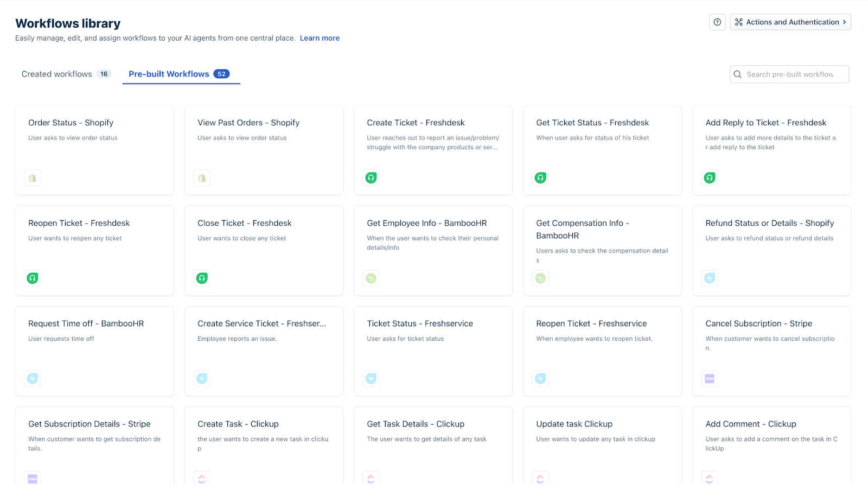Click 'When user asks for status of his ticket'

click(592, 138)
